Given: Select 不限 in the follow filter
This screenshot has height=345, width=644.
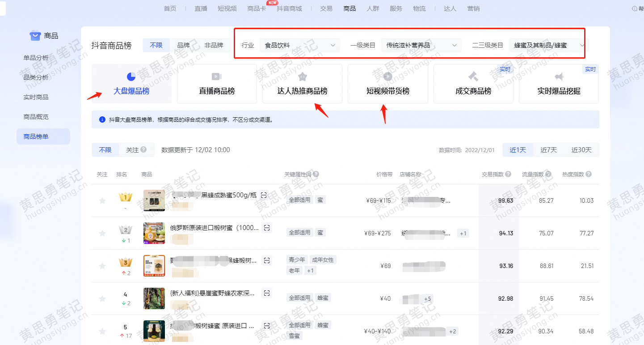Looking at the screenshot, I should [105, 150].
